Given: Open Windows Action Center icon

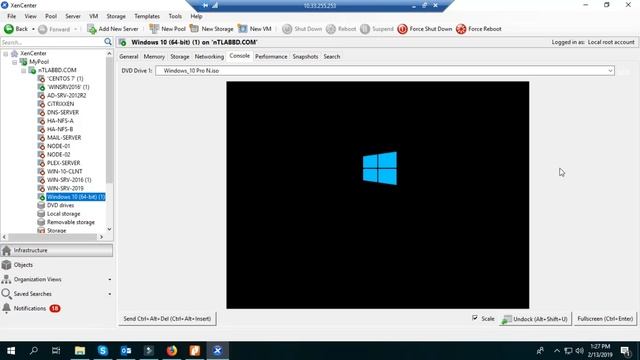Looking at the screenshot, I should point(625,351).
